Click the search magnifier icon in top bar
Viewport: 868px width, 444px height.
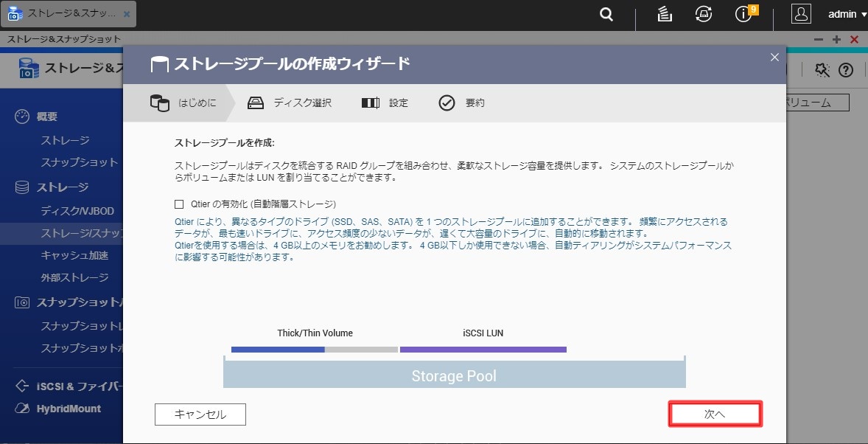pos(606,15)
